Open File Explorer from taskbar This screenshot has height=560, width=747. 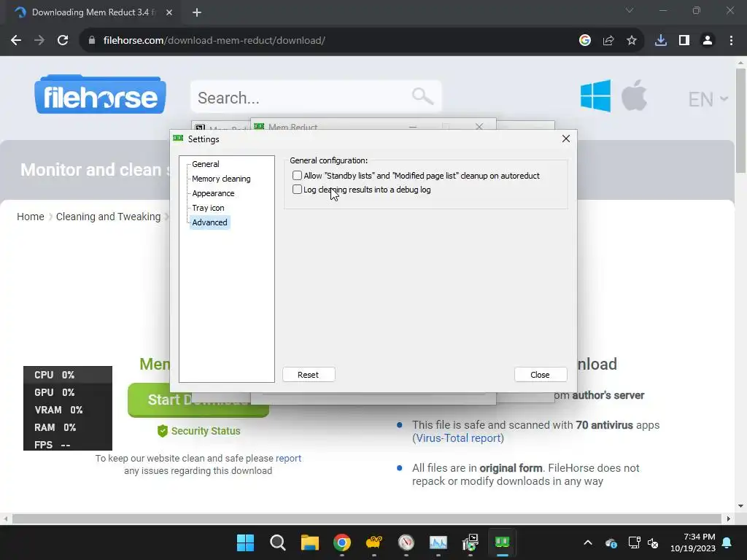coord(309,542)
